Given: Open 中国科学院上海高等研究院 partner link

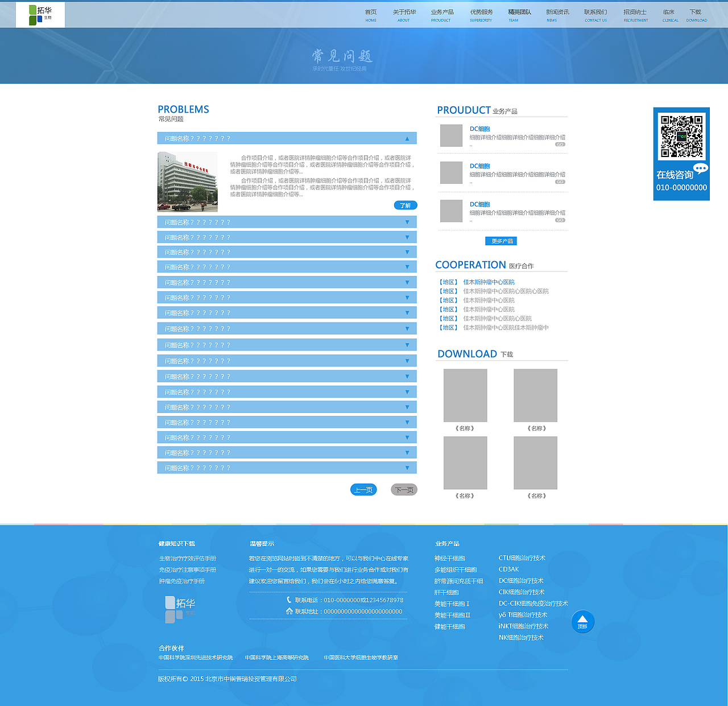Looking at the screenshot, I should (277, 658).
